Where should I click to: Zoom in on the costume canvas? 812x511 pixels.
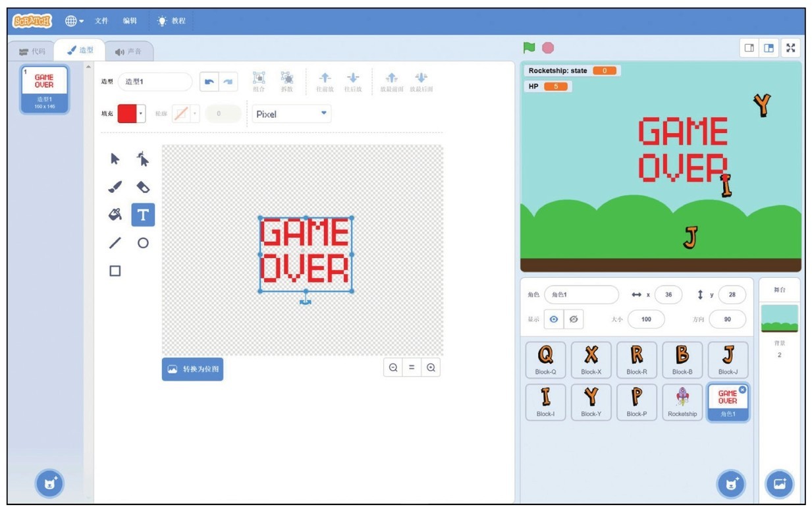coord(431,368)
